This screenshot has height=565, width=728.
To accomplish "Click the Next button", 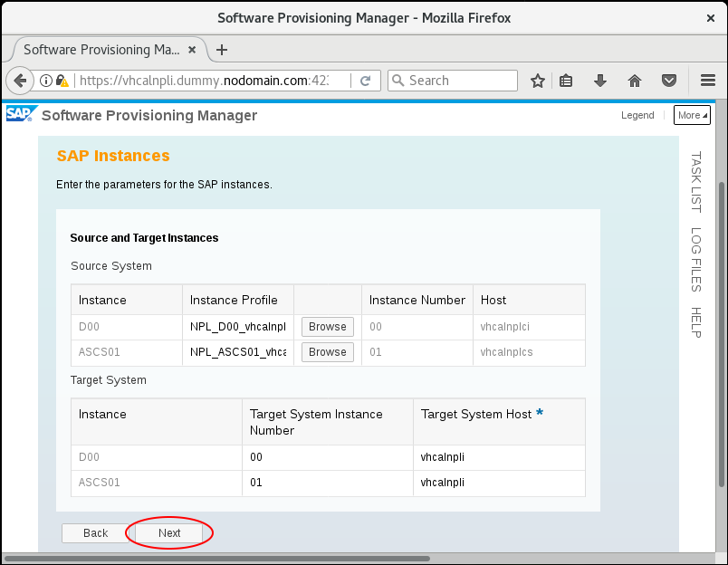I will click(x=169, y=533).
